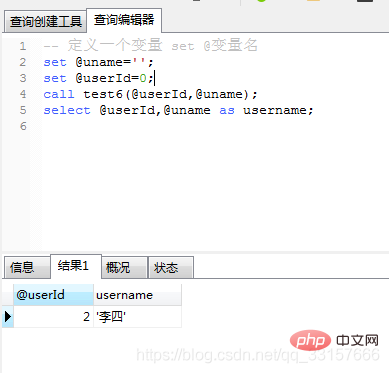The image size is (389, 373).
Task: Select the cell containing value 2
Action: tap(53, 316)
